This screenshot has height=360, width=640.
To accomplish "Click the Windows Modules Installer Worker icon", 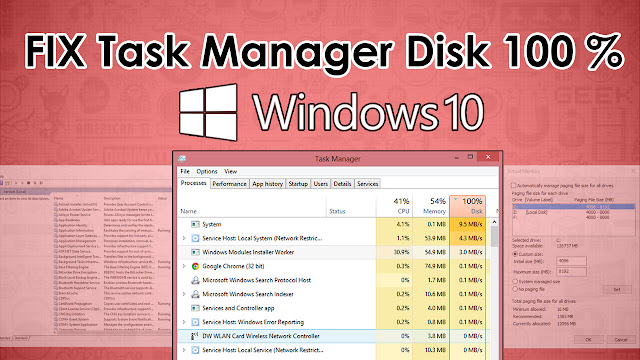I will [196, 252].
